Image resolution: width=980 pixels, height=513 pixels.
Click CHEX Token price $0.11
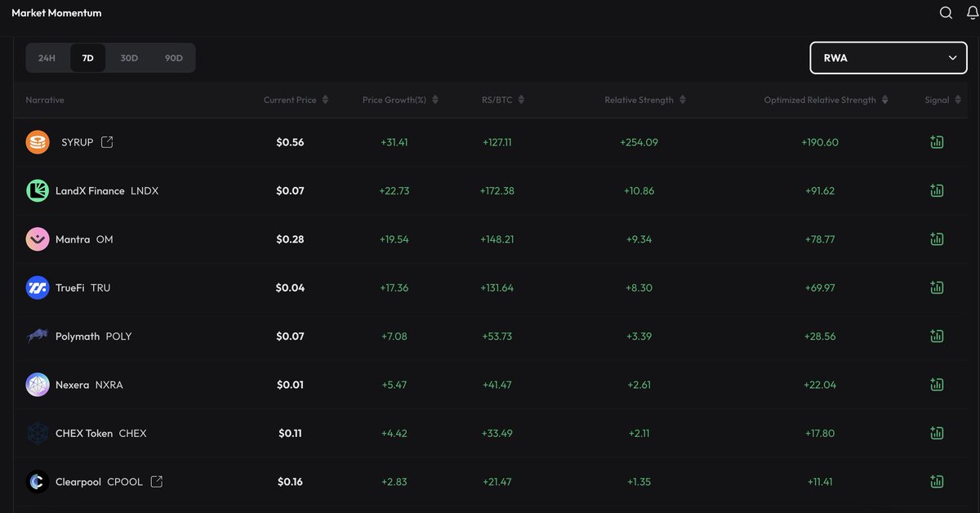(x=290, y=433)
